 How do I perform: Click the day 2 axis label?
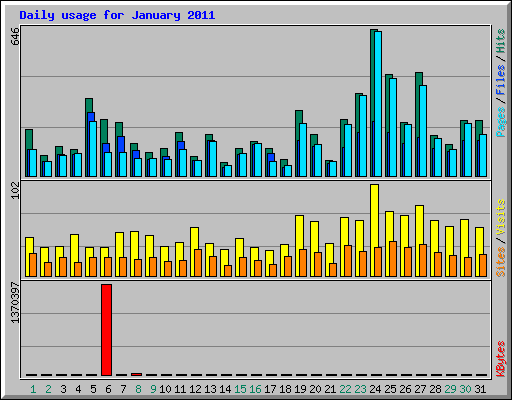point(48,389)
